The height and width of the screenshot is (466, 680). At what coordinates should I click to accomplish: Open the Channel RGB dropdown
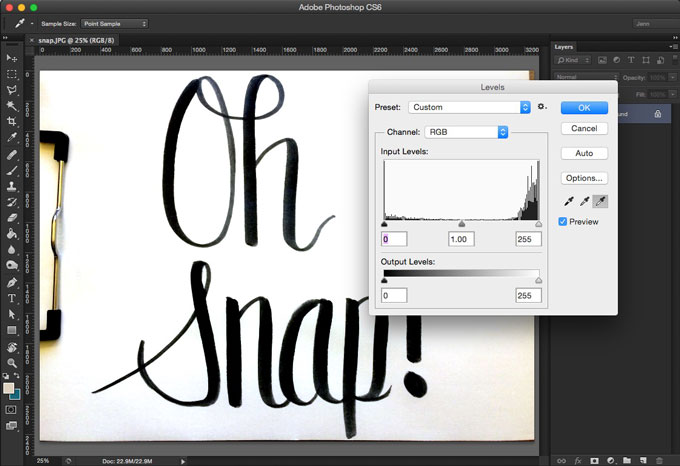point(466,132)
